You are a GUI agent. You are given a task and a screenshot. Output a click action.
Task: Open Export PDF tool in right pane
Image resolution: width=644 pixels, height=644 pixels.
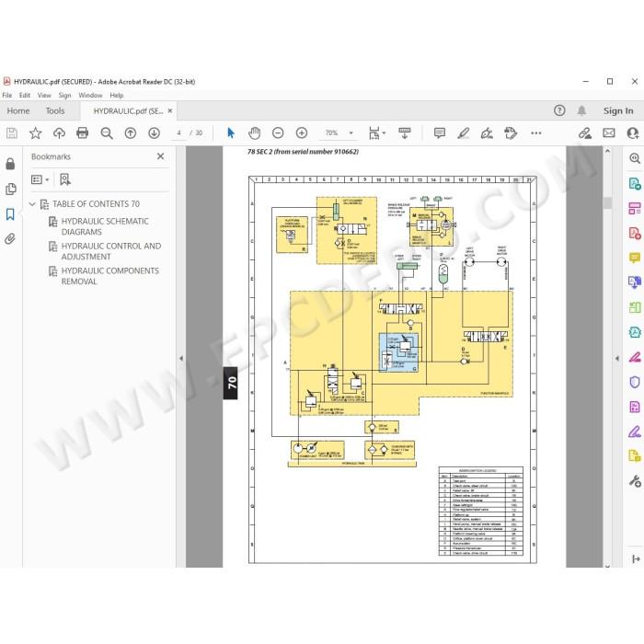click(635, 183)
